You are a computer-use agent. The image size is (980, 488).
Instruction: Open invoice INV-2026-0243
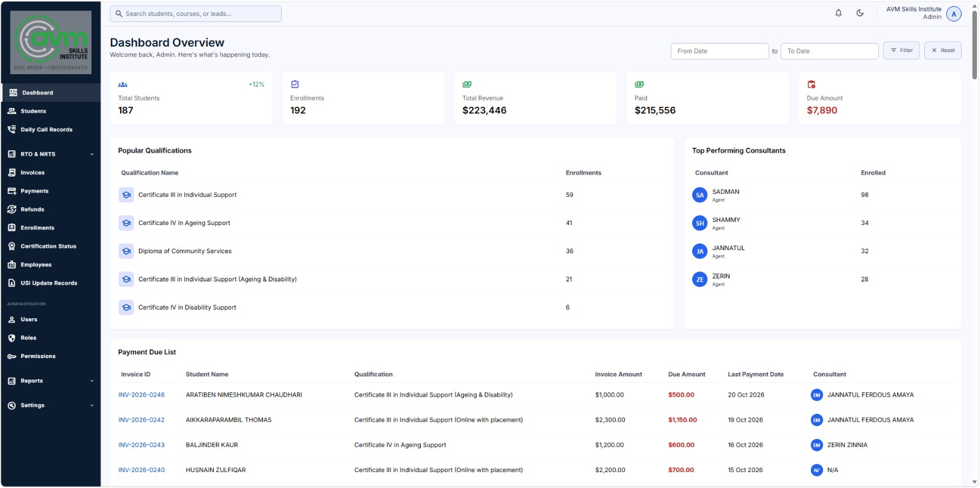[x=141, y=445]
